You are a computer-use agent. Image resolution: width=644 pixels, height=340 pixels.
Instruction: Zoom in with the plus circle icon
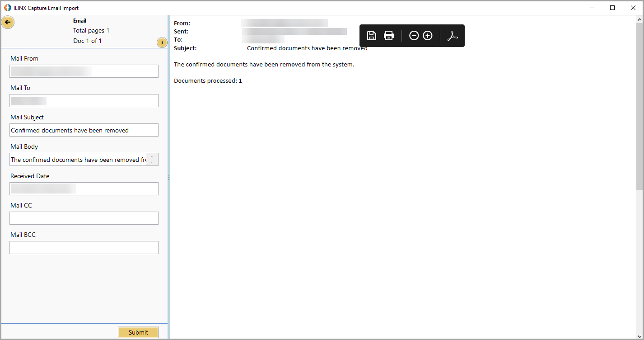tap(428, 36)
